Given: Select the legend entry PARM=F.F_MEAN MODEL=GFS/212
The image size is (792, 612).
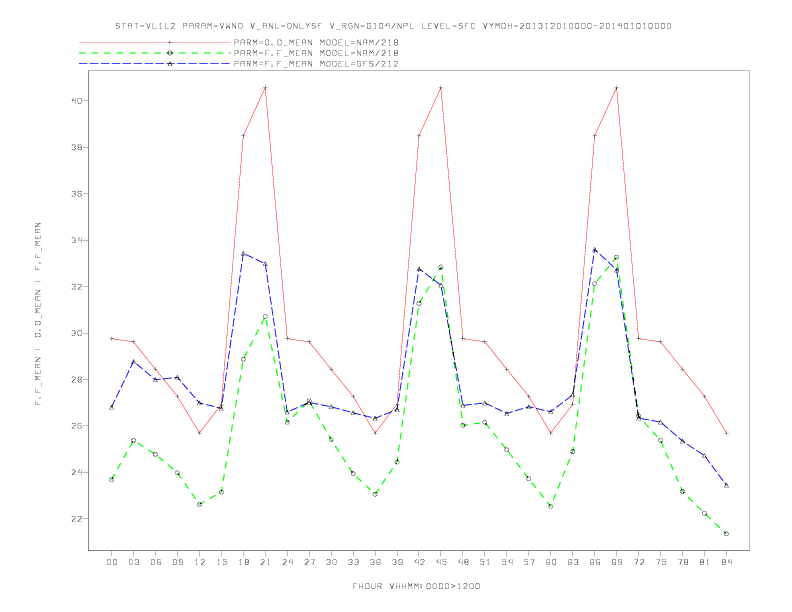Looking at the screenshot, I should pos(316,64).
